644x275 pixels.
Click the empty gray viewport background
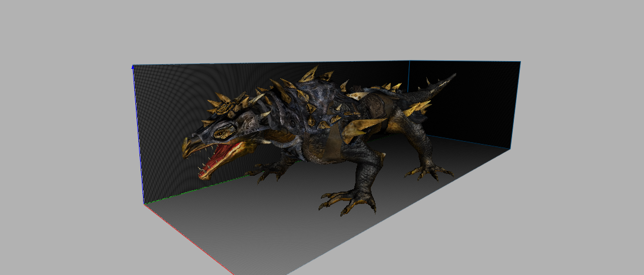click(x=575, y=205)
